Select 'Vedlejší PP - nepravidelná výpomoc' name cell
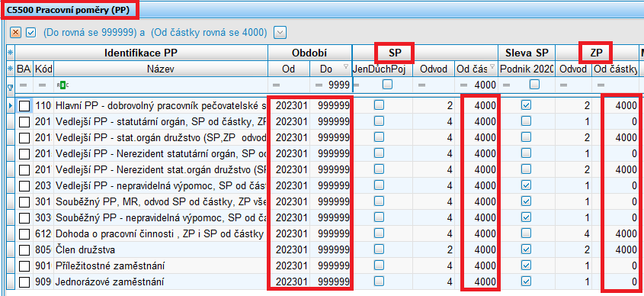Screen dimensions: 644x296 (x=161, y=186)
